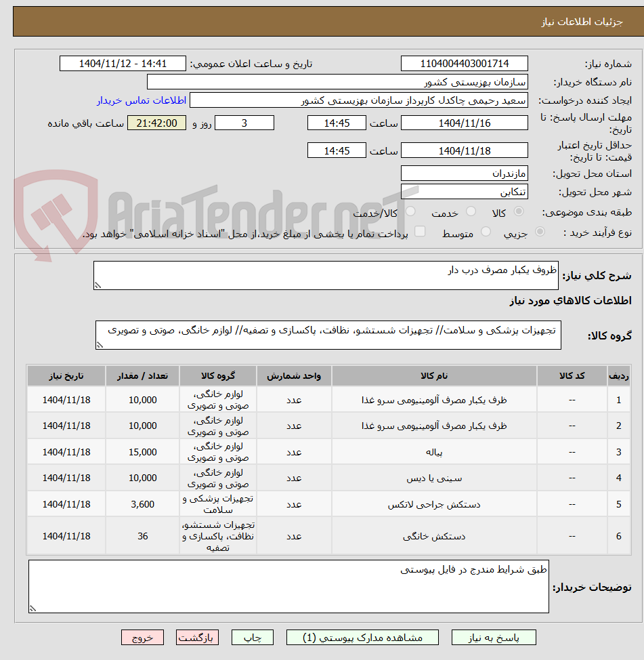The image size is (644, 660).
Task: Click the resize grip of the buyer notes box
Action: pos(33,609)
